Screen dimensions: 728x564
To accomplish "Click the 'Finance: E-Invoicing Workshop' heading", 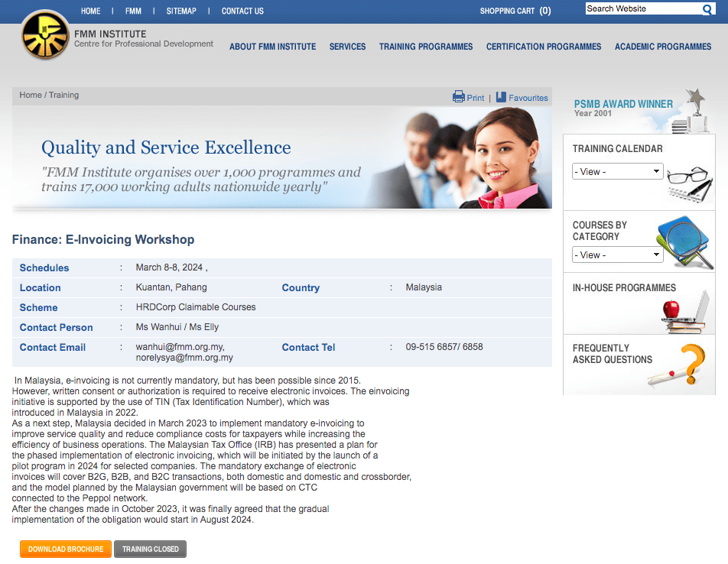I will coord(103,239).
